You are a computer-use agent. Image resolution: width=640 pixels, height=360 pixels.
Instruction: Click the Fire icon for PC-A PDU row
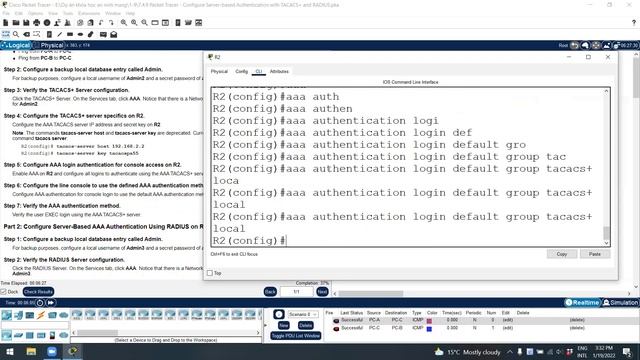(x=336, y=320)
